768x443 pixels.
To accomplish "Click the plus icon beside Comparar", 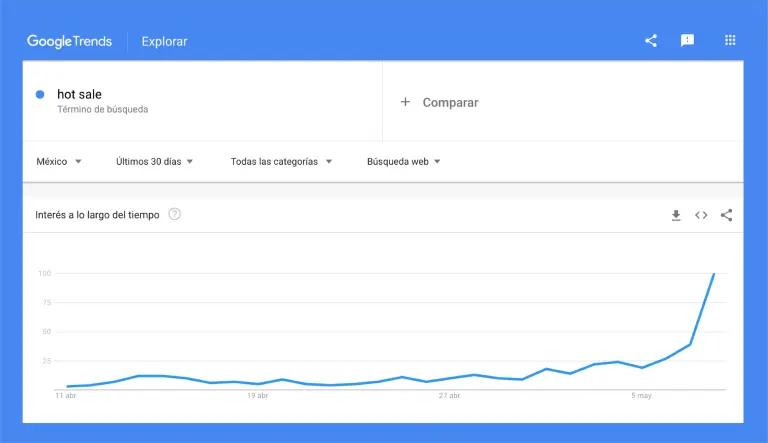I will click(x=405, y=102).
